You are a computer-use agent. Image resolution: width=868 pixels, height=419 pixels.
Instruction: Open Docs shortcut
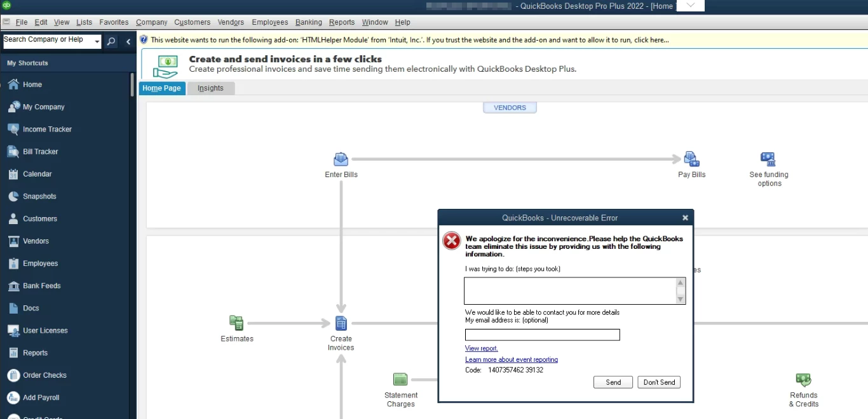[31, 308]
